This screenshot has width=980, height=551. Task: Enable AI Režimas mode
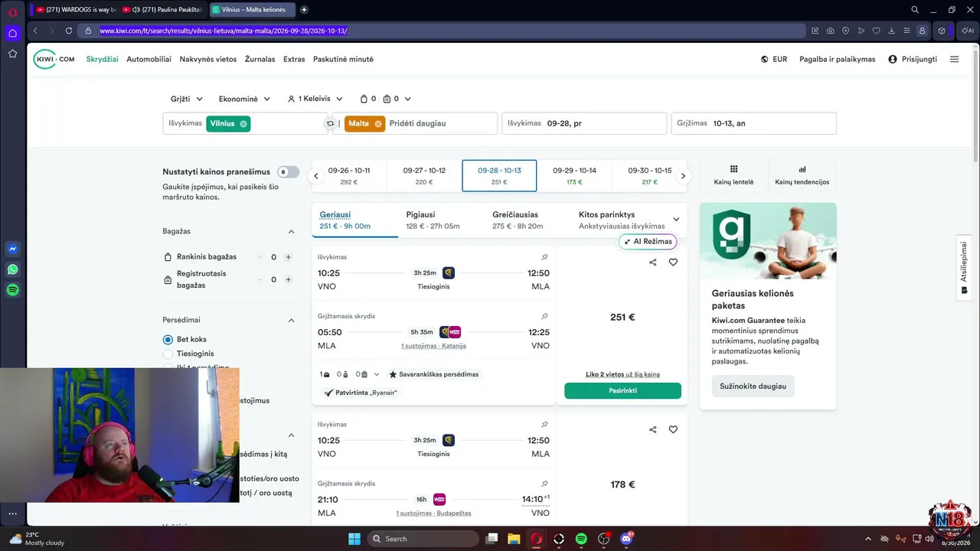[648, 242]
